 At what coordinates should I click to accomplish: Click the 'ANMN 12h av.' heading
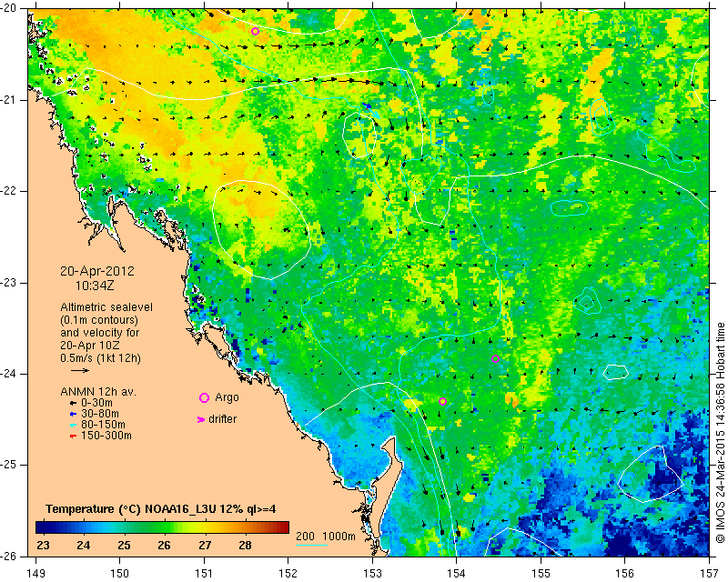pyautogui.click(x=98, y=392)
